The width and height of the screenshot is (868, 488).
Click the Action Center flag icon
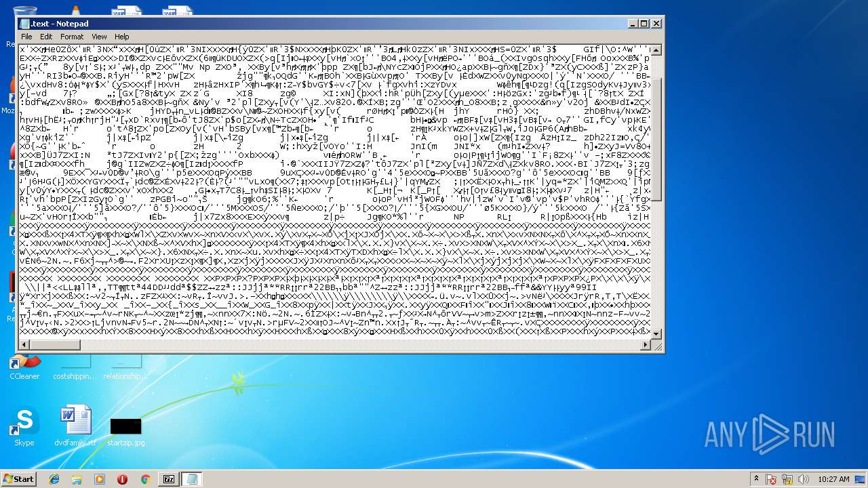click(x=771, y=479)
